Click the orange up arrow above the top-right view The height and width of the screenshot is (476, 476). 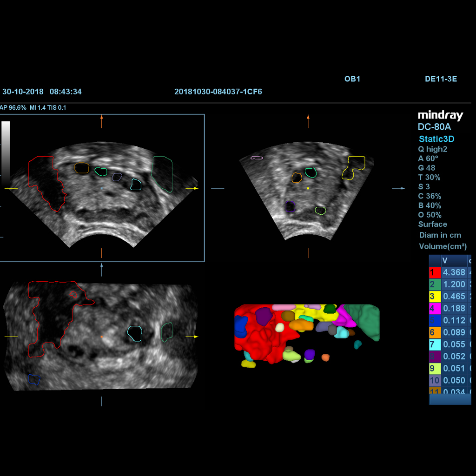click(308, 121)
